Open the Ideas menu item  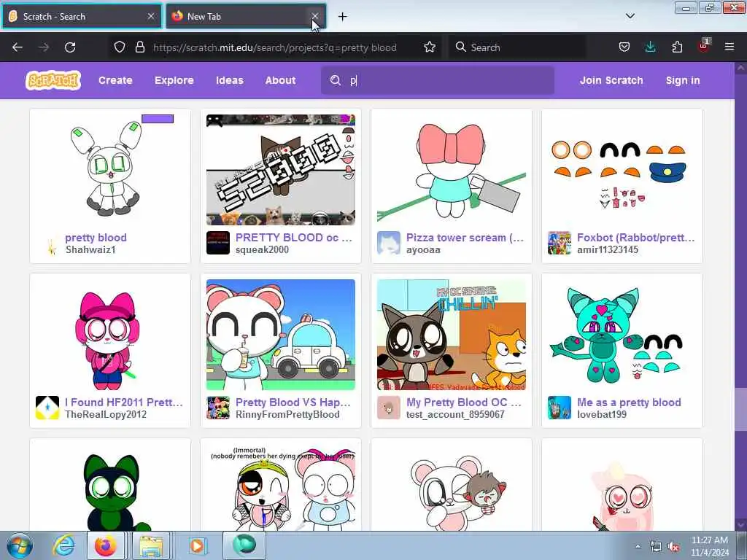[x=230, y=80]
